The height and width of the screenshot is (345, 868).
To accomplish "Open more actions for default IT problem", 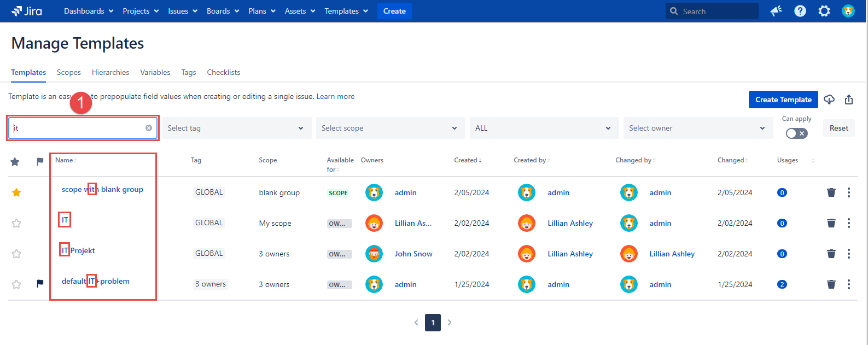I will [848, 284].
